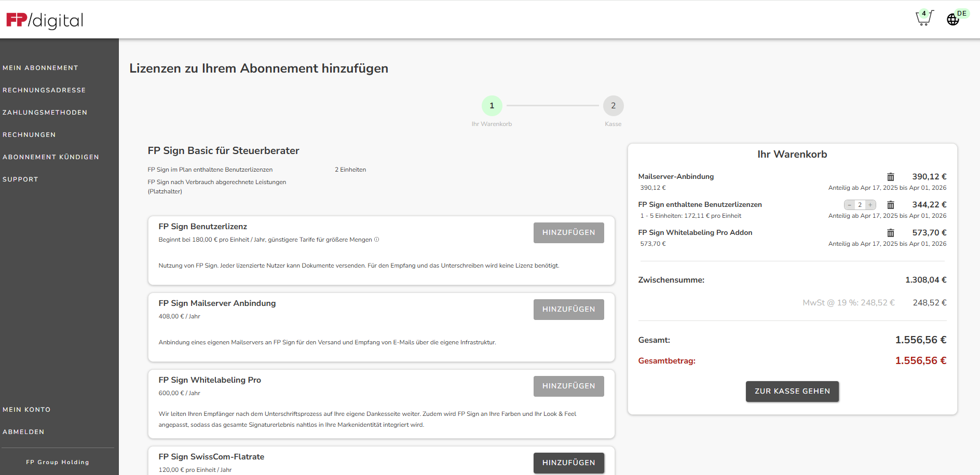Decrease Benutzerlizenzen quantity with minus button
This screenshot has width=980, height=475.
point(849,205)
